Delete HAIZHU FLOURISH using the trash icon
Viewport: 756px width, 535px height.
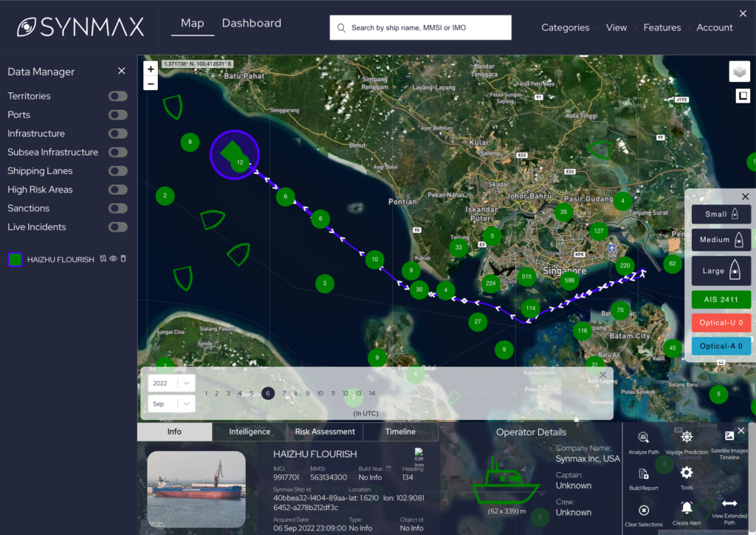point(123,259)
